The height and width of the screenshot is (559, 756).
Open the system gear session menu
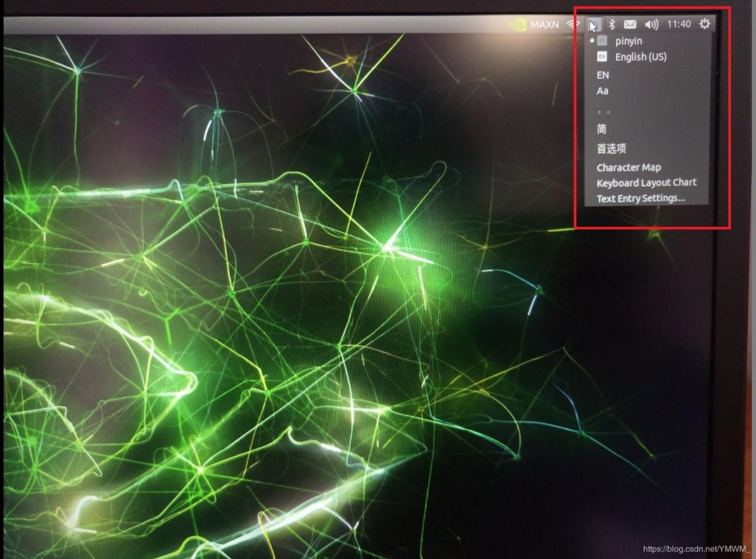click(x=705, y=24)
